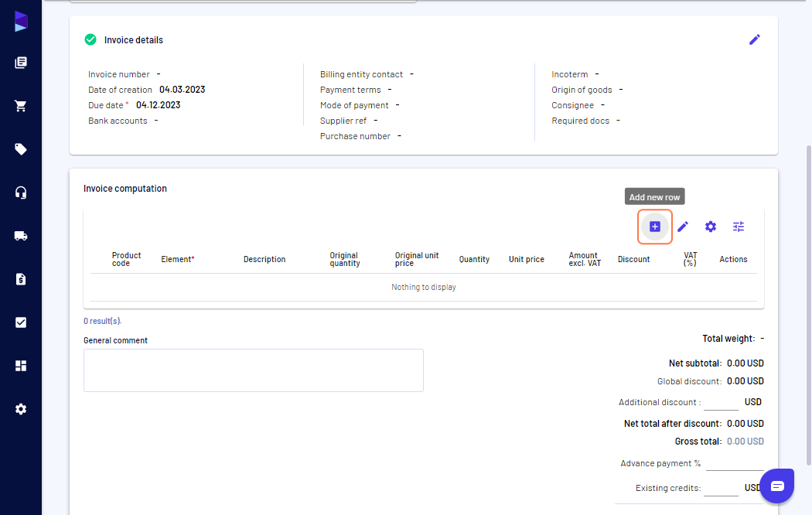Click the Net subtotal label

(695, 363)
